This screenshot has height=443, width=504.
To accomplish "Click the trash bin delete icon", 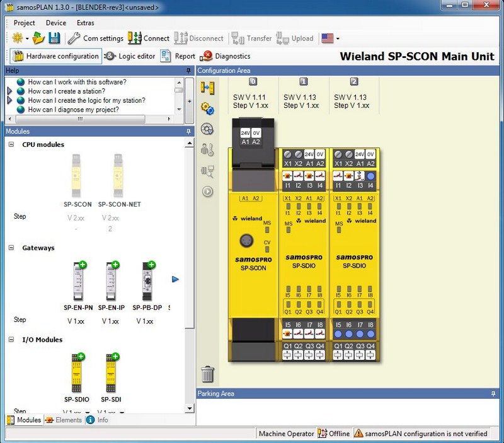I will tap(208, 374).
